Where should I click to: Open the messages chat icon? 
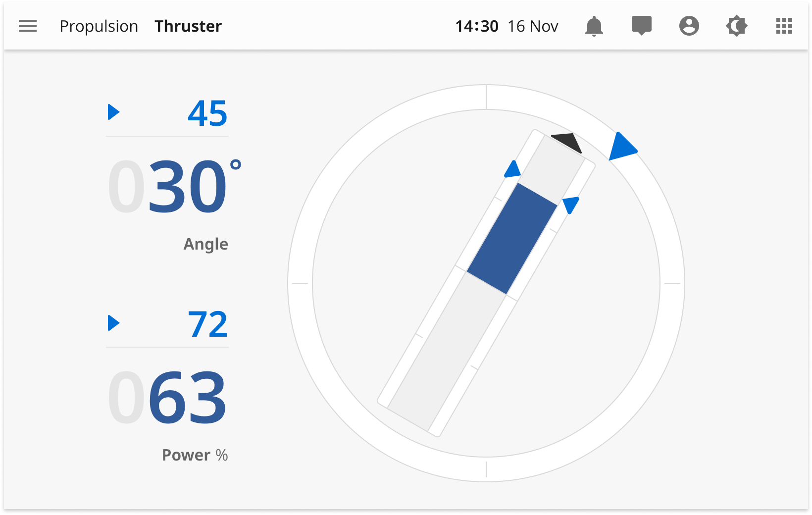click(642, 26)
